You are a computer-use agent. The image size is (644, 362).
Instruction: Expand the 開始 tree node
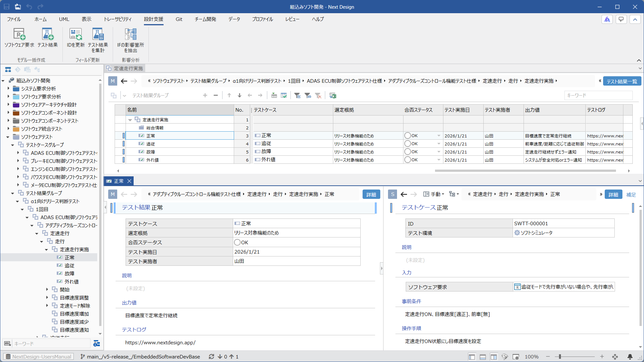pos(47,290)
